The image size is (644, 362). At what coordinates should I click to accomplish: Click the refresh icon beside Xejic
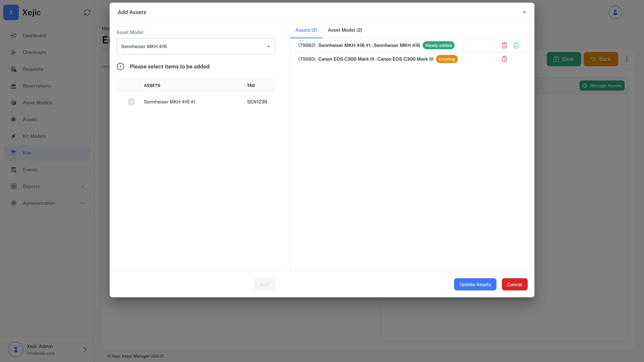coord(87,12)
